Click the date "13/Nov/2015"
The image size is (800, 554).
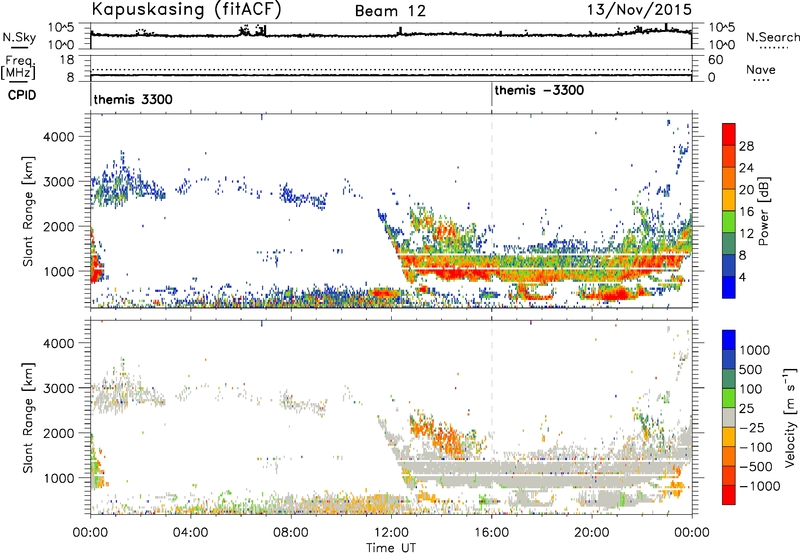coord(639,9)
